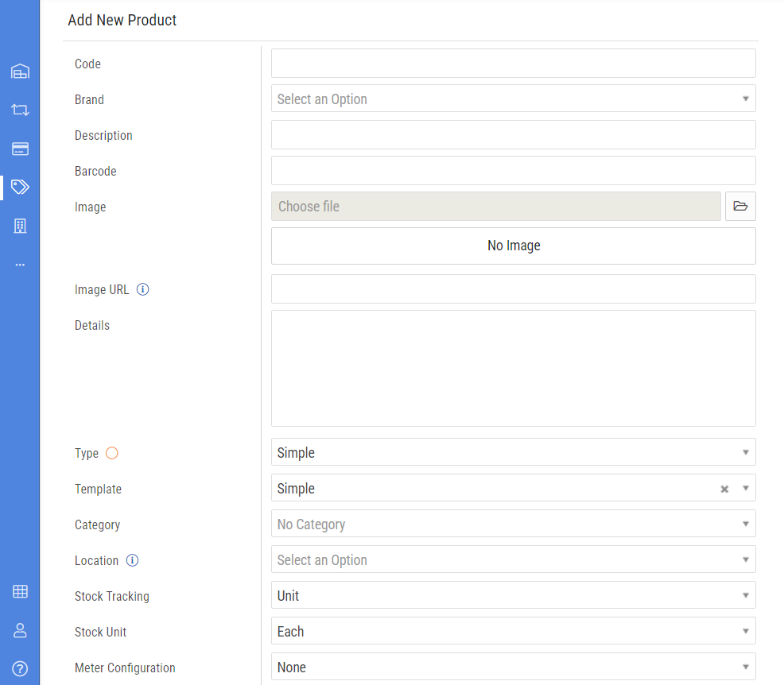The width and height of the screenshot is (784, 685).
Task: Select the product tags sidebar icon
Action: tap(20, 187)
